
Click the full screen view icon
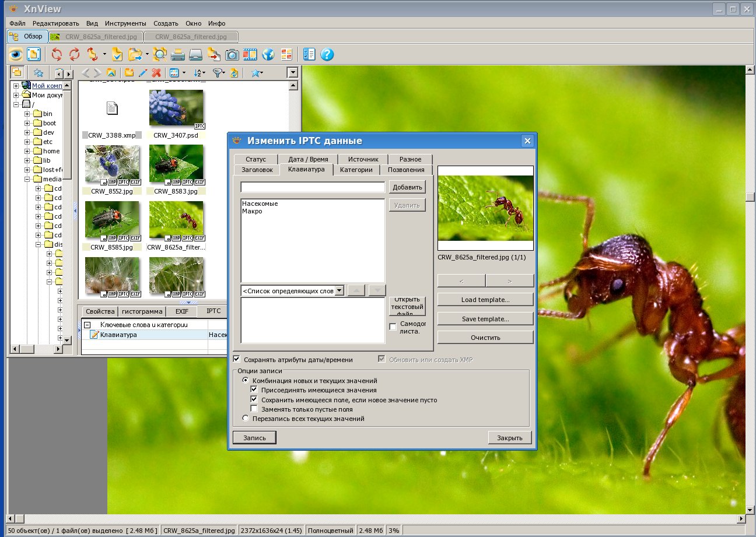point(34,55)
